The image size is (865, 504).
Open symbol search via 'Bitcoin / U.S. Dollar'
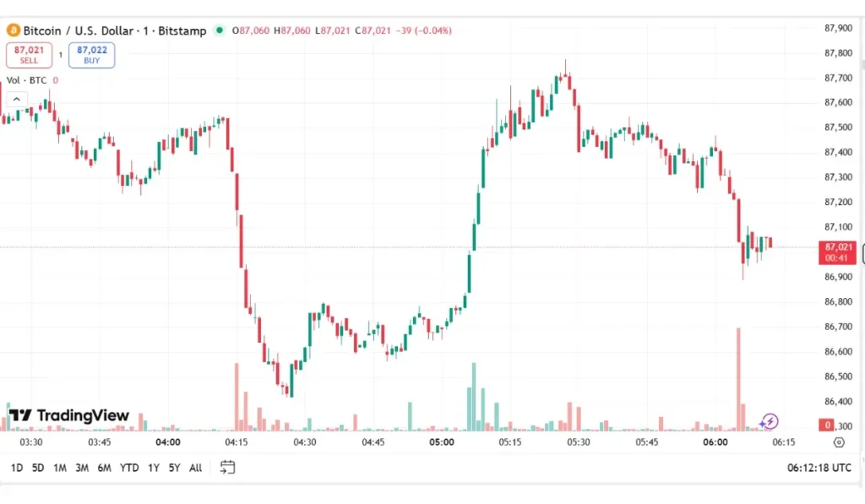click(76, 30)
